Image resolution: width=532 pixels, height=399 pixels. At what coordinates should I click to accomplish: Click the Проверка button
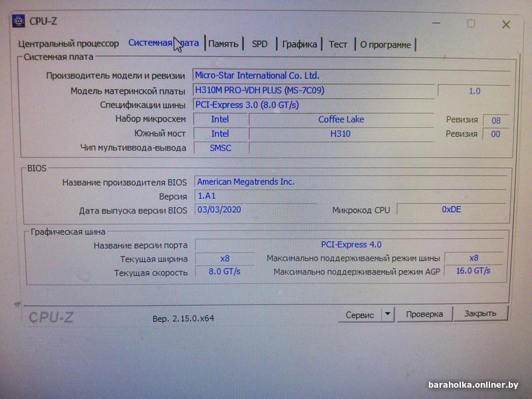point(424,314)
